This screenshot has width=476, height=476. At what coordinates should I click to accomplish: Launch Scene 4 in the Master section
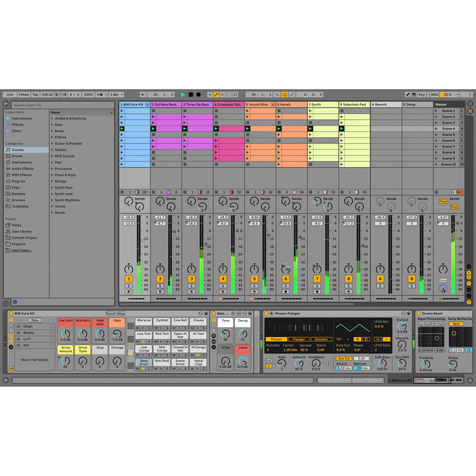436,128
